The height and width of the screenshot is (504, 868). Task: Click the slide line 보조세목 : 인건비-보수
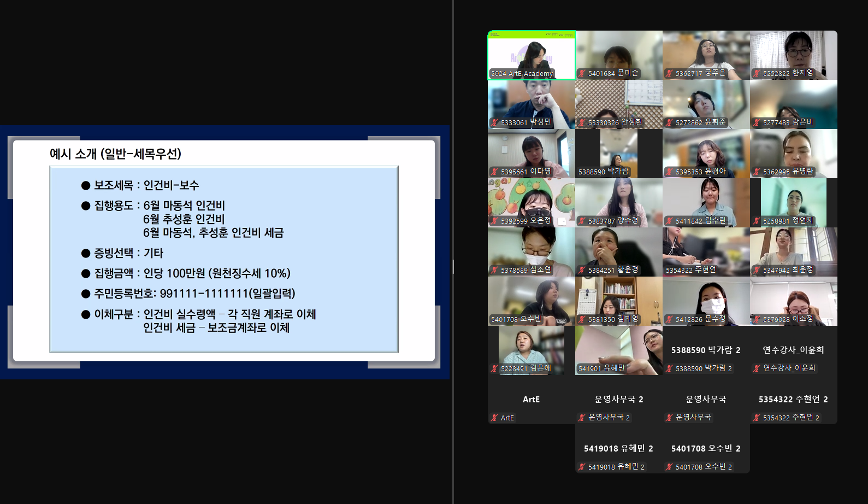(146, 185)
